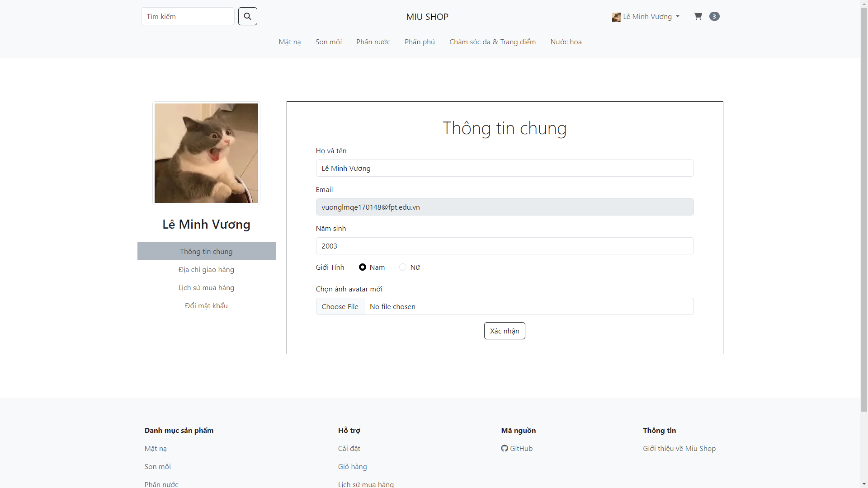This screenshot has width=868, height=488.
Task: Select the Nam gender radio
Action: [x=363, y=267]
